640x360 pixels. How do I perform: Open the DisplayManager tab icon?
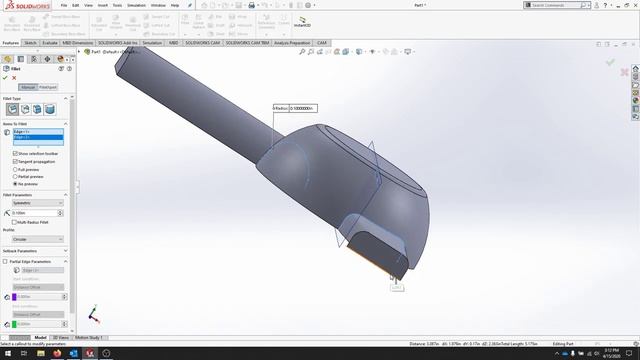pyautogui.click(x=60, y=59)
